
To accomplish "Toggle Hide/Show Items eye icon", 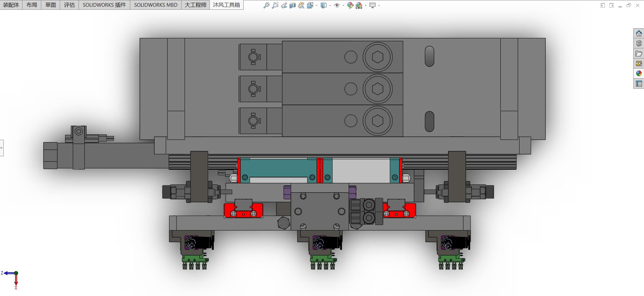I will 337,5.
